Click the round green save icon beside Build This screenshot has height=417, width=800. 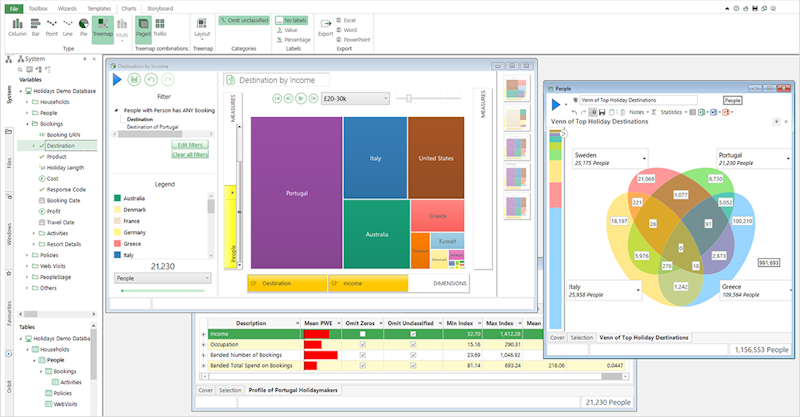[x=134, y=80]
